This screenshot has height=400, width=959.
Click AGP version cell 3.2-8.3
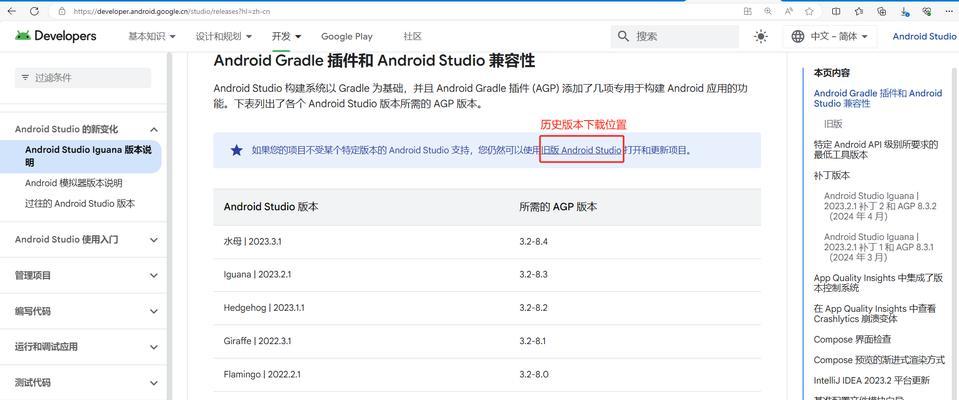pos(533,275)
